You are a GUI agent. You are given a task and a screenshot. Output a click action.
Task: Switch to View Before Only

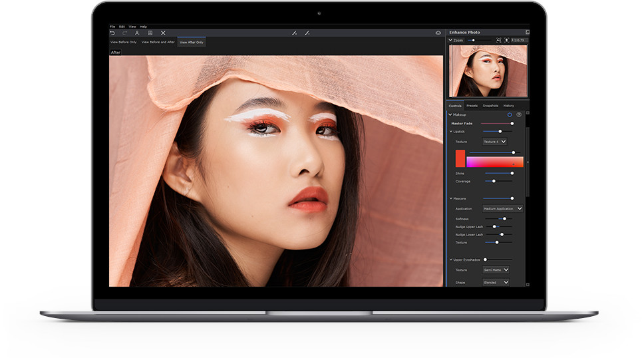click(x=123, y=42)
